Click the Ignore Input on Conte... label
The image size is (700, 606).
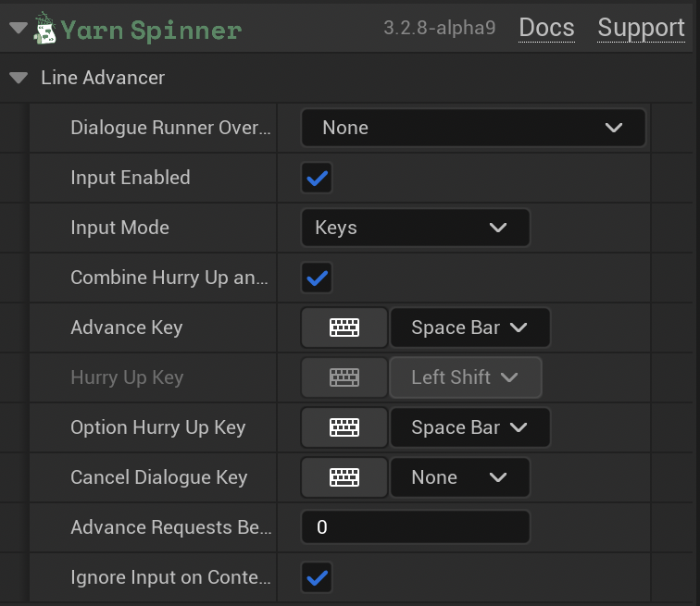coord(170,577)
